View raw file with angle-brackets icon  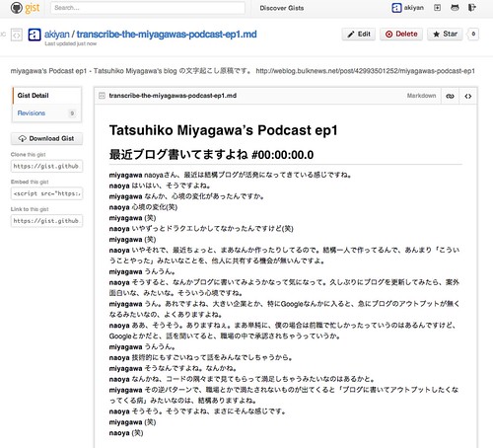468,96
